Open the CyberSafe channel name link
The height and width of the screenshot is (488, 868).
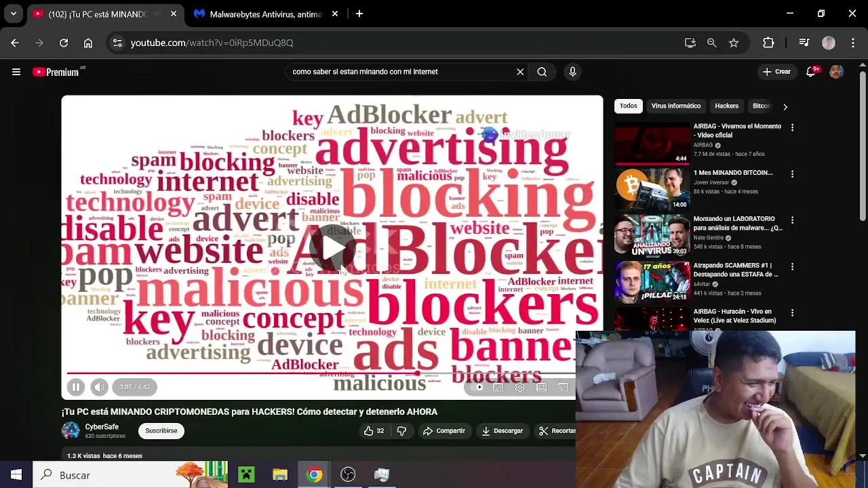[x=102, y=427]
